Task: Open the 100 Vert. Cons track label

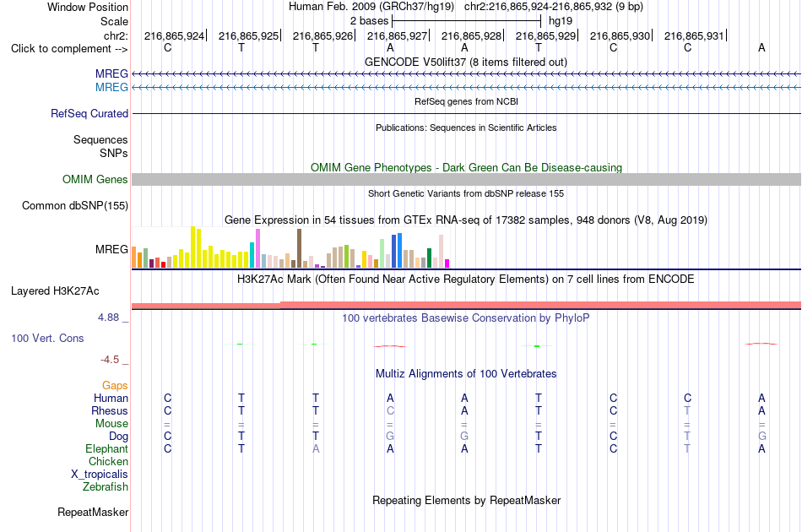Action: pyautogui.click(x=47, y=338)
